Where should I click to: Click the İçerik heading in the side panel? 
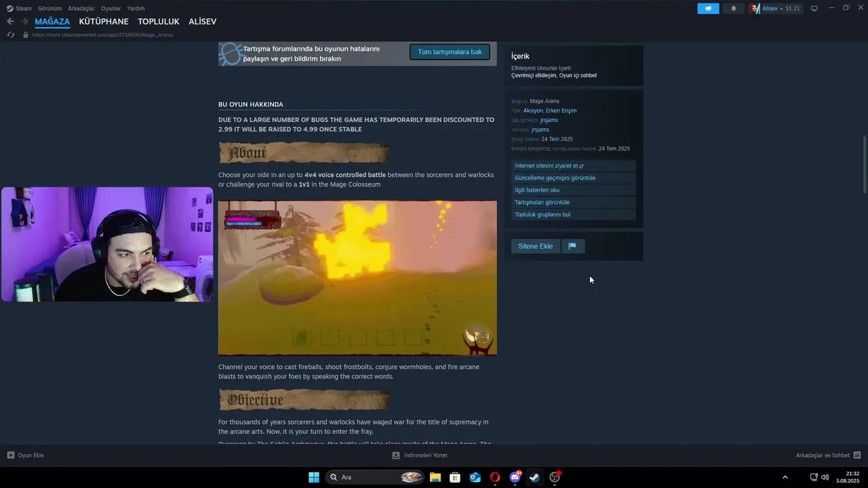point(520,56)
